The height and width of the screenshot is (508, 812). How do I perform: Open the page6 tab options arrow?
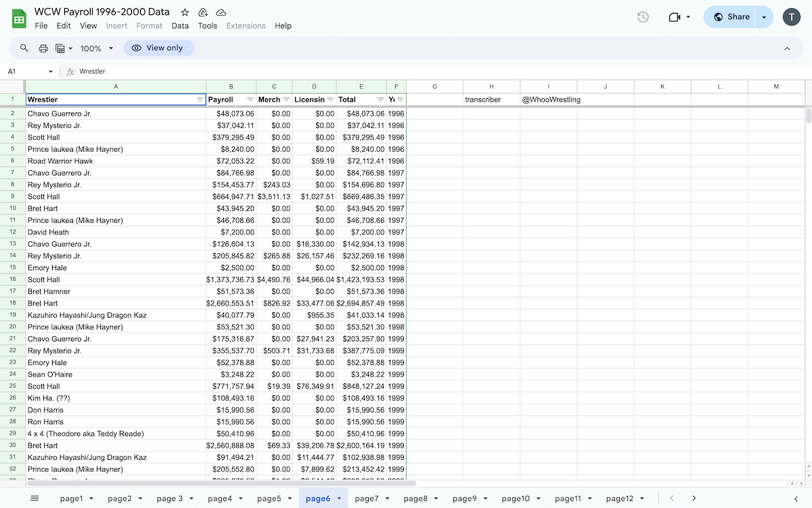[x=339, y=499]
